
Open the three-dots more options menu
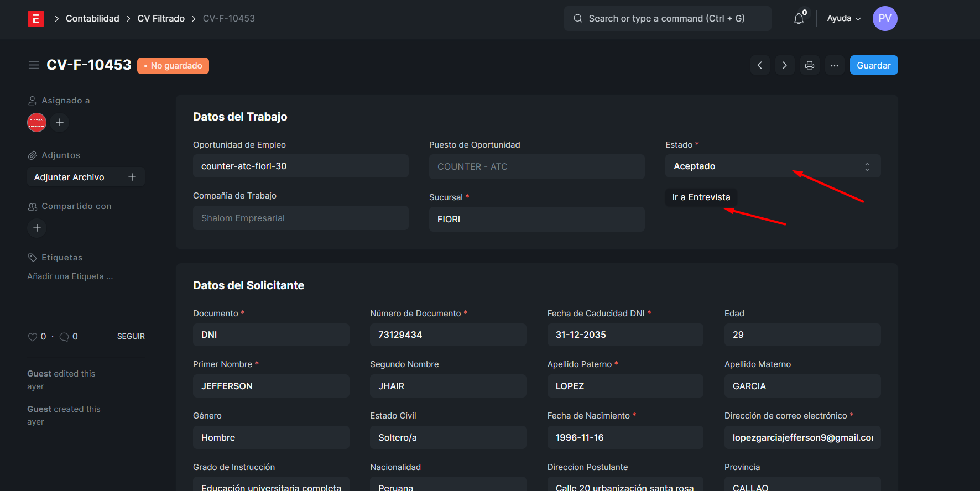click(x=835, y=65)
